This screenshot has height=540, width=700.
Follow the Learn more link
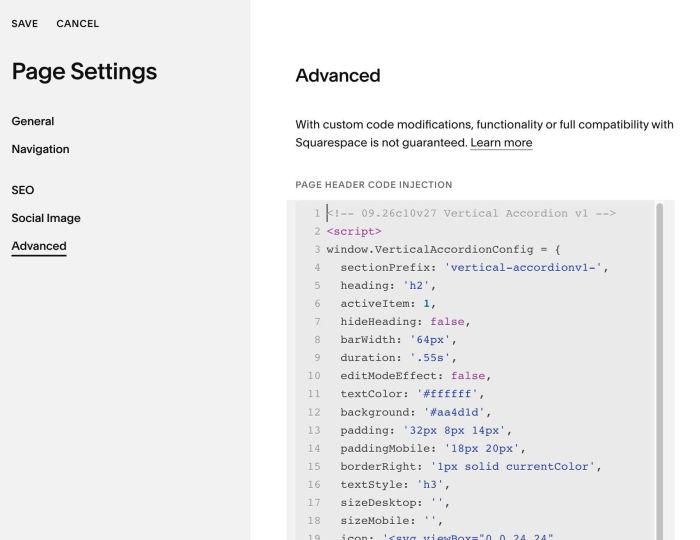point(501,143)
